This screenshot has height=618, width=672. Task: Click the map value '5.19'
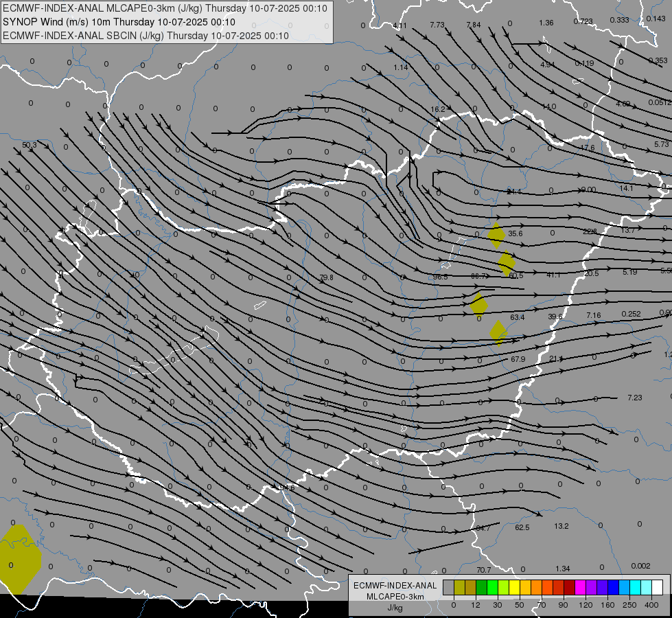pyautogui.click(x=630, y=272)
